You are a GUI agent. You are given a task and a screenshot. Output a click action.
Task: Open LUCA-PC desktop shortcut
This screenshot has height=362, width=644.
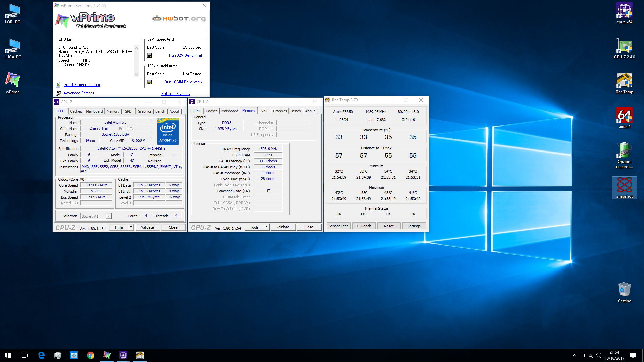[12, 49]
